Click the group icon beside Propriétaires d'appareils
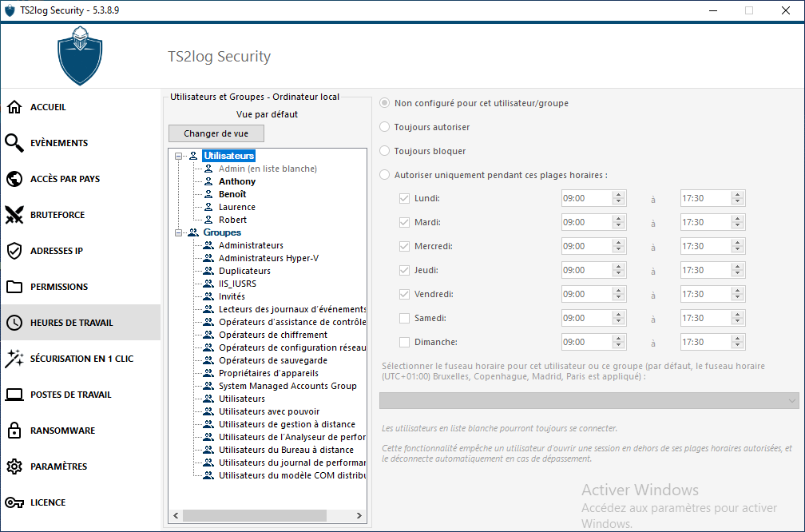The height and width of the screenshot is (532, 805). (208, 373)
